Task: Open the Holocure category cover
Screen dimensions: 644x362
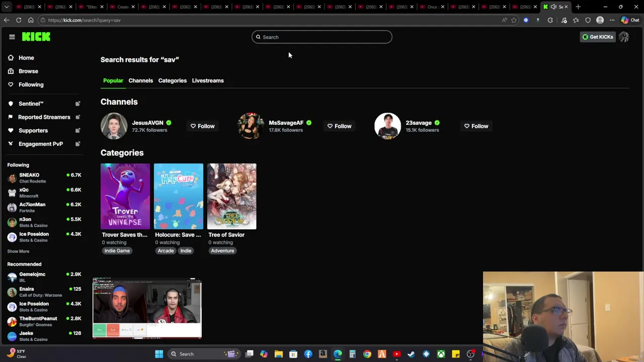Action: pyautogui.click(x=179, y=196)
